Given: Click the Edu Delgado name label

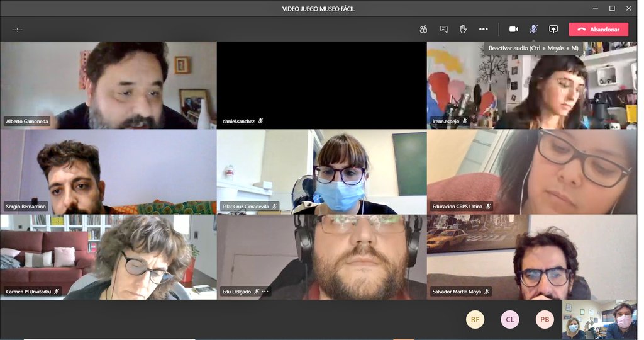Looking at the screenshot, I should click(x=236, y=292).
